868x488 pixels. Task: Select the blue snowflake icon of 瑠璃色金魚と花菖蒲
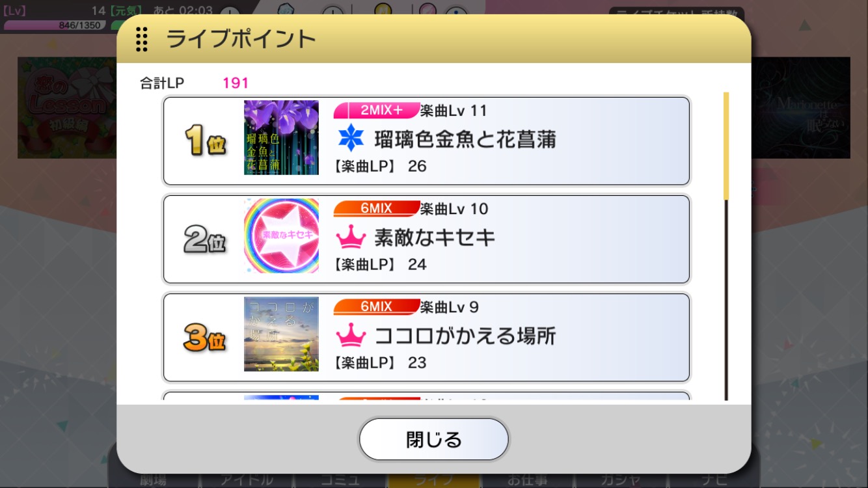tap(351, 138)
